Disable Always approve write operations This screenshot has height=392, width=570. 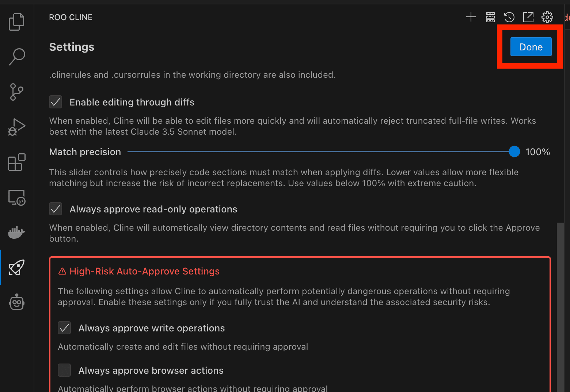[x=64, y=328]
